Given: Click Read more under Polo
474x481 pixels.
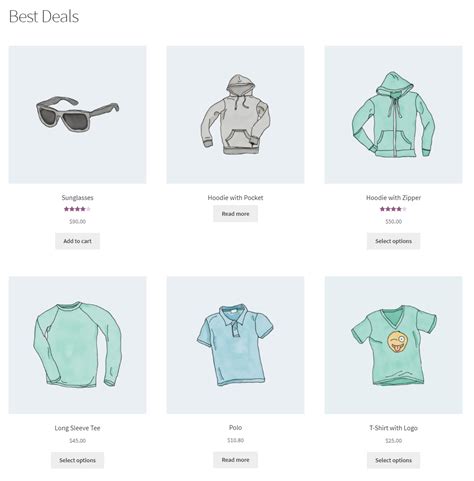Looking at the screenshot, I should pyautogui.click(x=235, y=460).
